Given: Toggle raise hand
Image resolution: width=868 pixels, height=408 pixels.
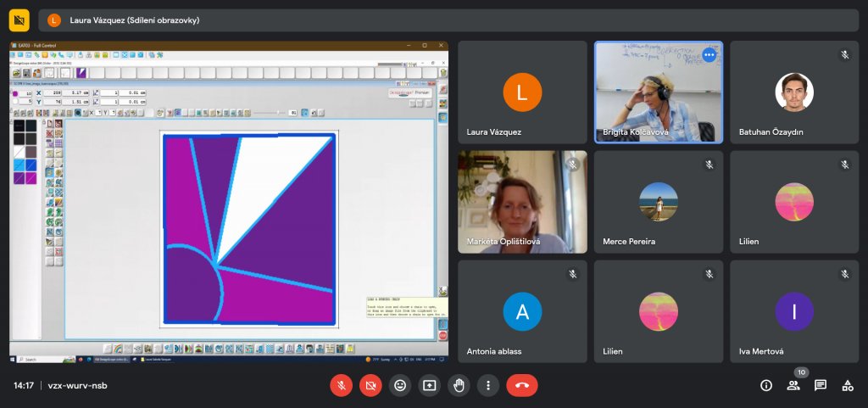Looking at the screenshot, I should point(459,385).
